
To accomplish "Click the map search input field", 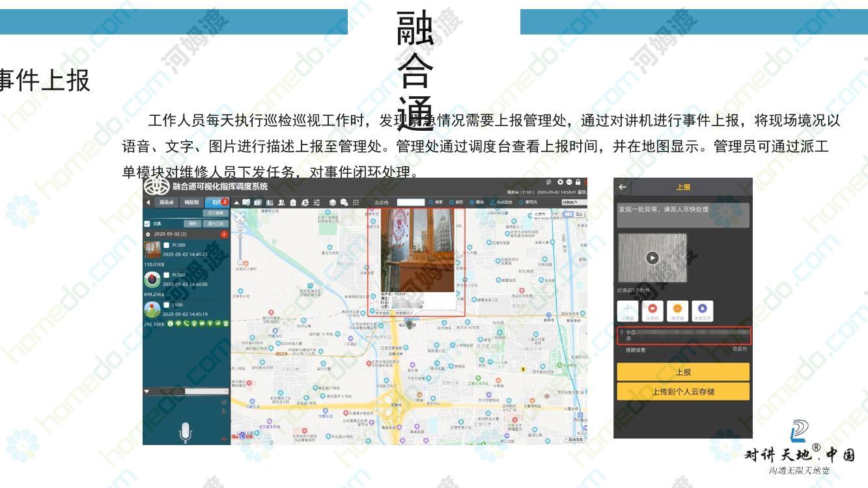I will point(411,202).
